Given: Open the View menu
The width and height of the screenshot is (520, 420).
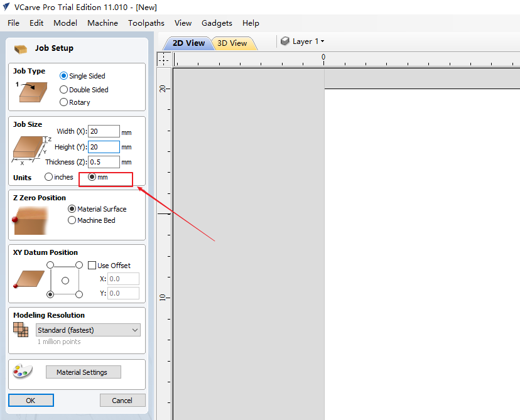Looking at the screenshot, I should coord(183,23).
